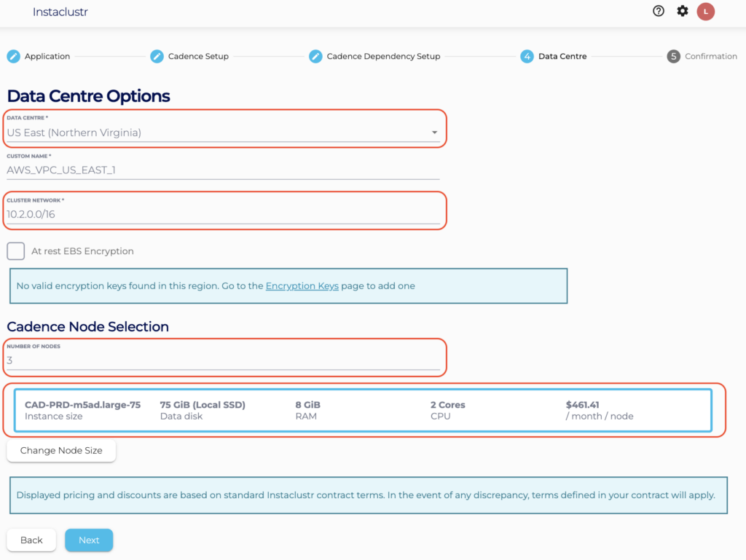Open the help question mark icon
The height and width of the screenshot is (560, 746).
658,11
